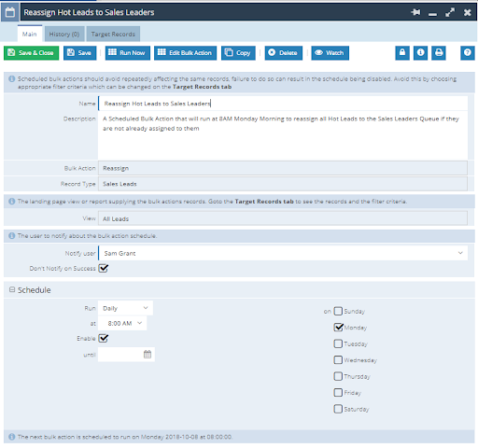Click into the Description text area
The image size is (478, 448).
coord(283,136)
